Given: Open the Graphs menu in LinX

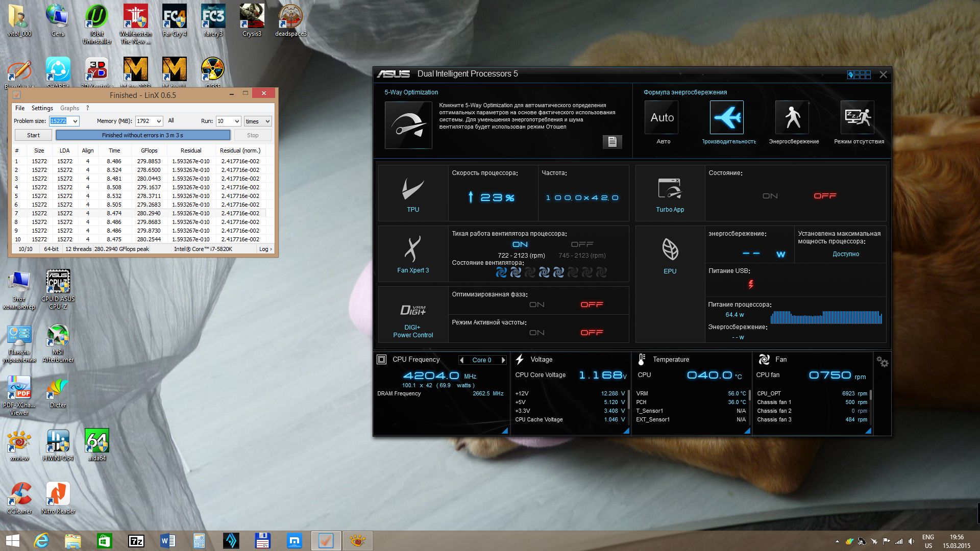Looking at the screenshot, I should coord(69,108).
